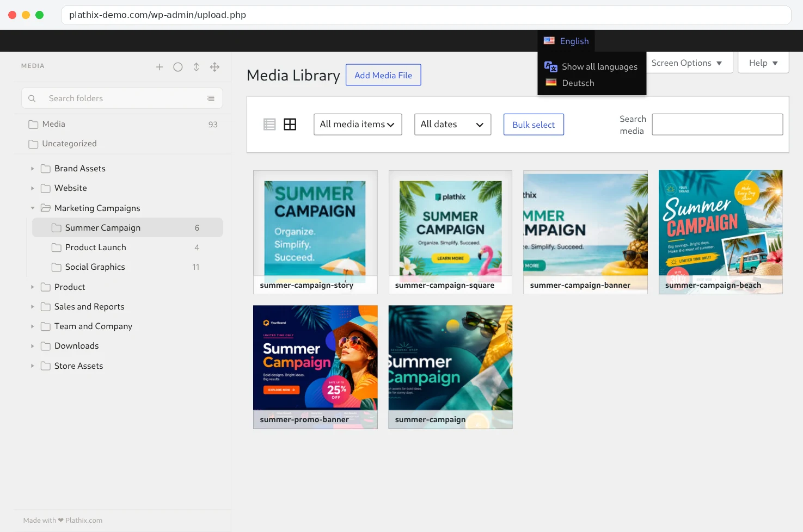Click the Show all languages translate icon
The height and width of the screenshot is (532, 803).
(x=551, y=66)
